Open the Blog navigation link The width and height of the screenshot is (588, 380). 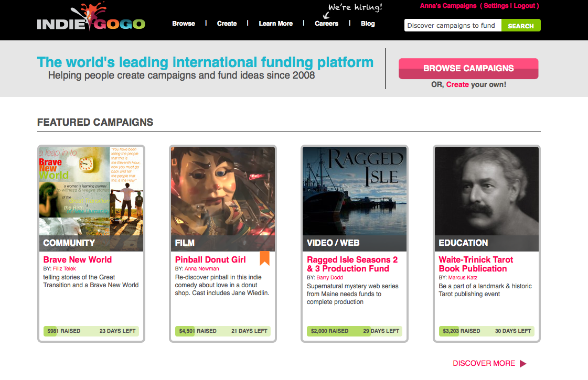(368, 24)
